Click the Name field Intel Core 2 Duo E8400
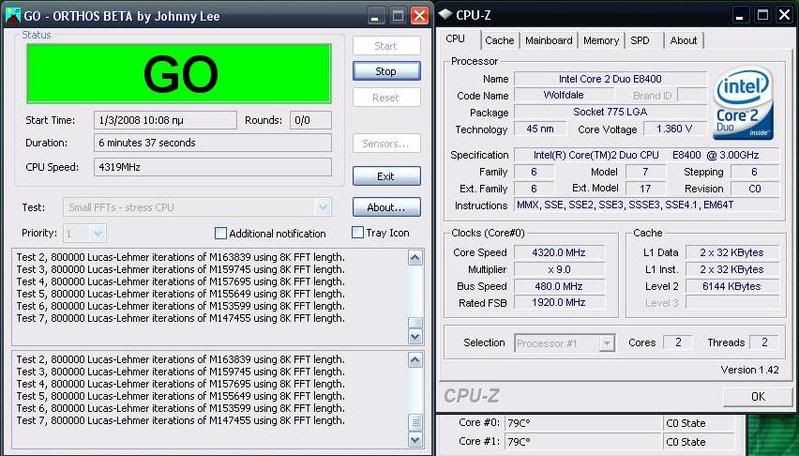Image resolution: width=799 pixels, height=456 pixels. (610, 79)
